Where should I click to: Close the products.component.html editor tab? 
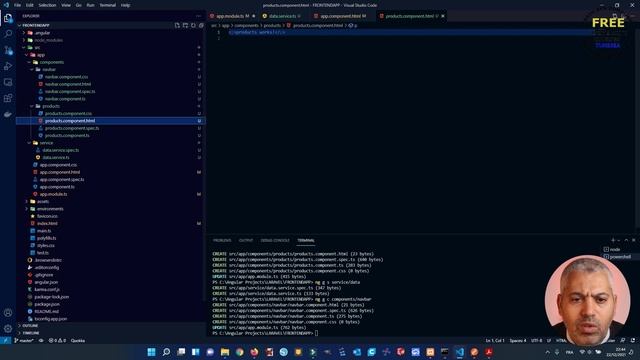pyautogui.click(x=443, y=16)
